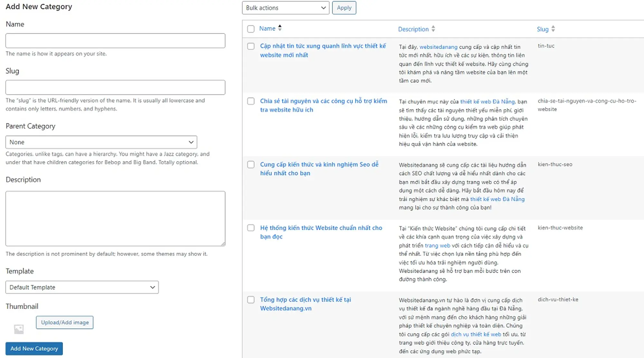Open 'Cung cấp kiến thức và kinh nghiệm Seo' category
This screenshot has height=358, width=644.
pos(319,169)
